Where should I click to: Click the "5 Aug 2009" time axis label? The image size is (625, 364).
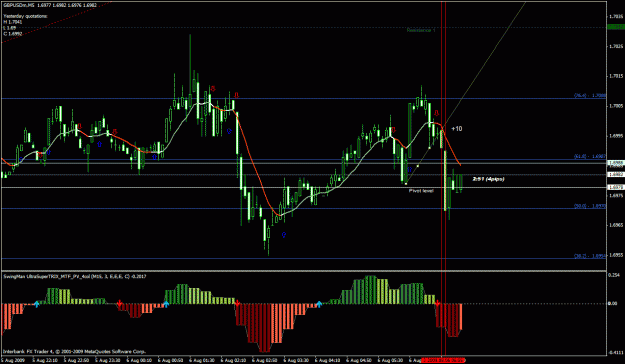coord(13,360)
